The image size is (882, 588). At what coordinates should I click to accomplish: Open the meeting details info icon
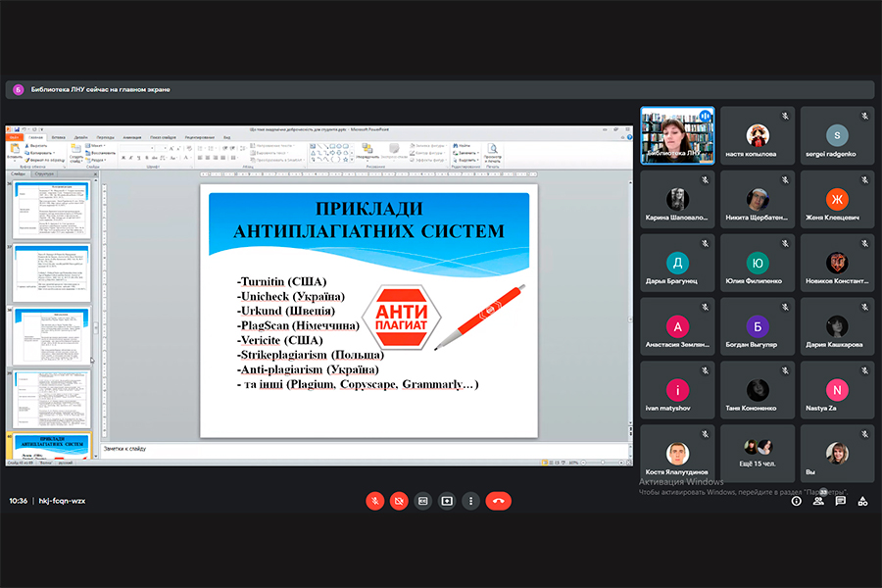(x=796, y=501)
